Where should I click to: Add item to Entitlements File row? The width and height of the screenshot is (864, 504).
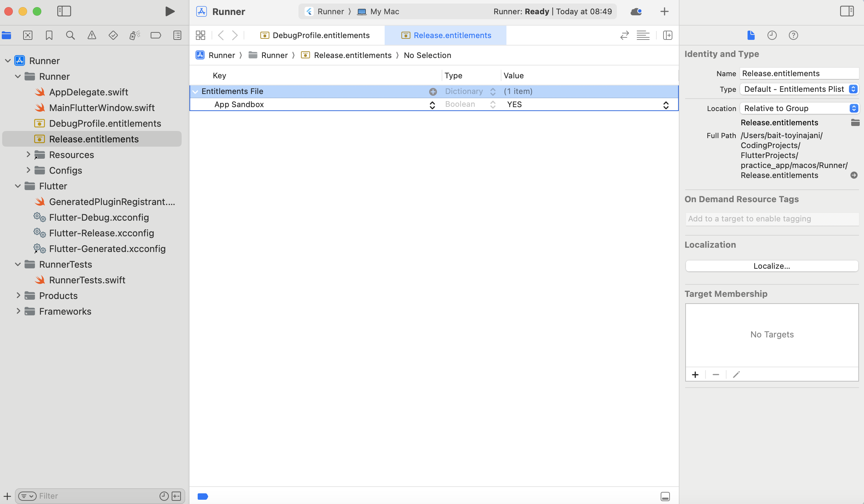[x=433, y=91]
